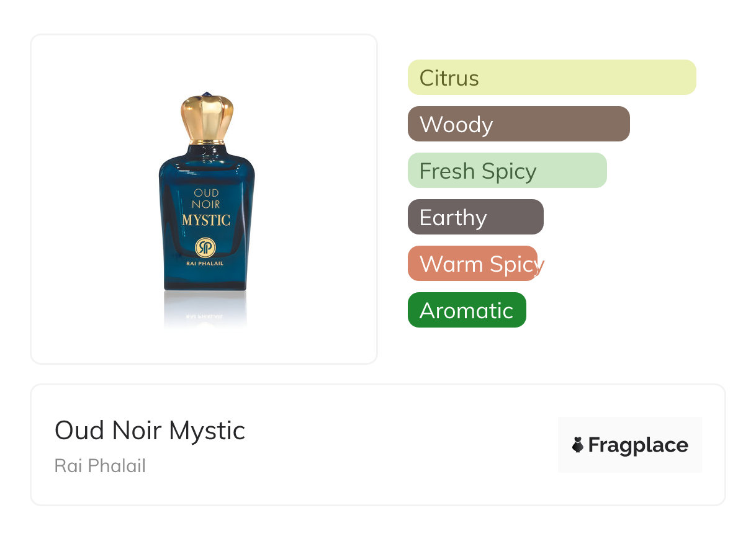This screenshot has height=536, width=756.
Task: Select the Warm Spicy accord bar
Action: click(472, 264)
